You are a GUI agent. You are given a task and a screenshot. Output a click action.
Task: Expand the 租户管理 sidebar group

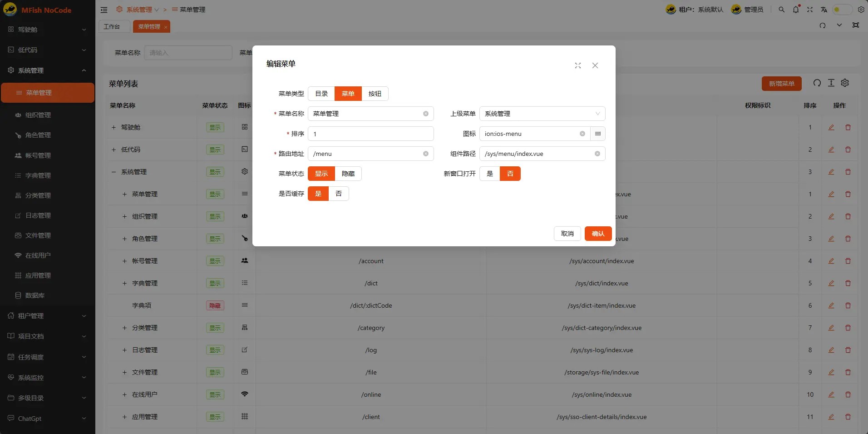[47, 316]
